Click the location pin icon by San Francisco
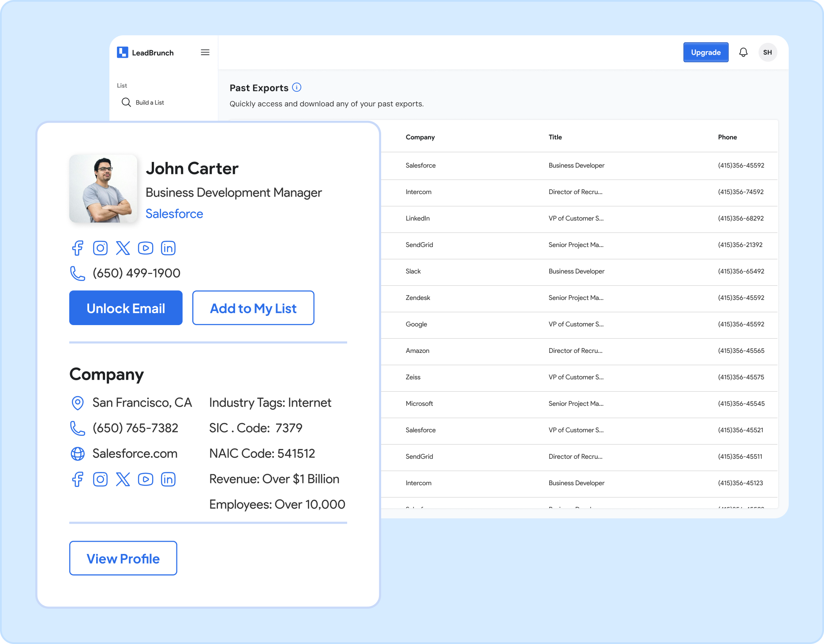Viewport: 824px width, 644px height. 78,403
